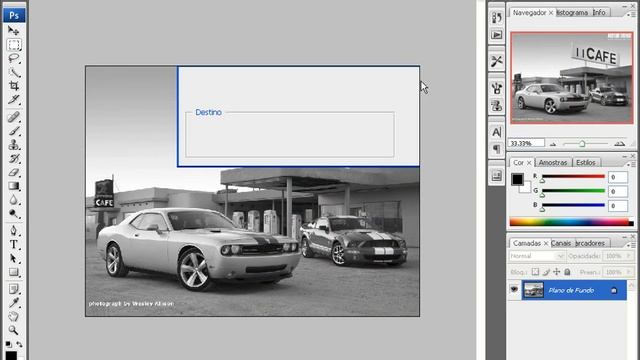
Task: Select the Brush tool
Action: click(x=13, y=131)
